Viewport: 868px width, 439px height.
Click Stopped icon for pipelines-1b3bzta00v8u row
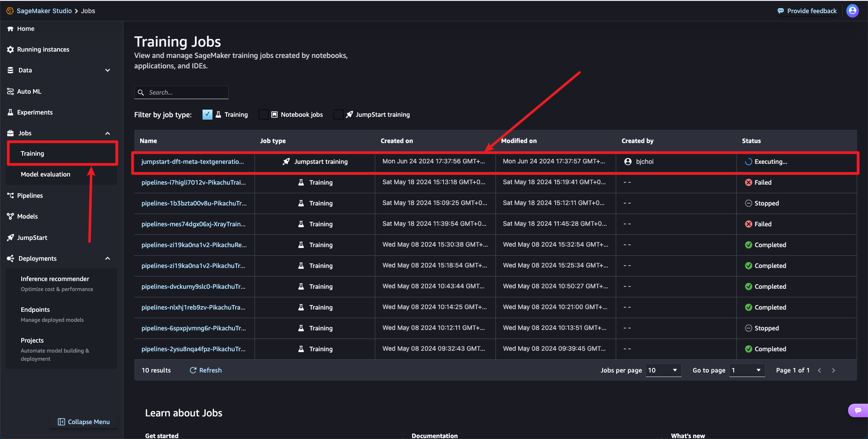[749, 203]
